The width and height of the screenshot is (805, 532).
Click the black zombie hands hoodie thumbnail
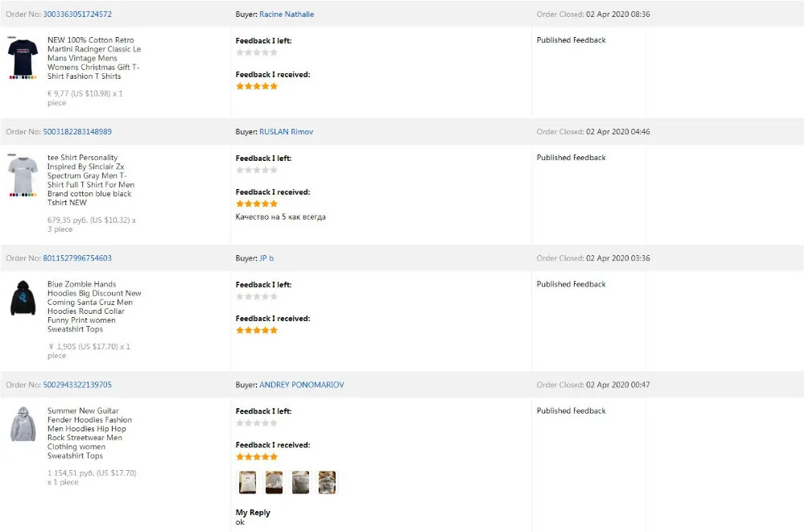(x=23, y=299)
